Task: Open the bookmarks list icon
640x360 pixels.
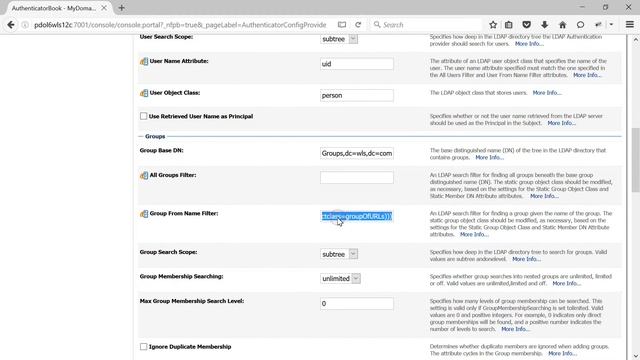Action: [509, 25]
